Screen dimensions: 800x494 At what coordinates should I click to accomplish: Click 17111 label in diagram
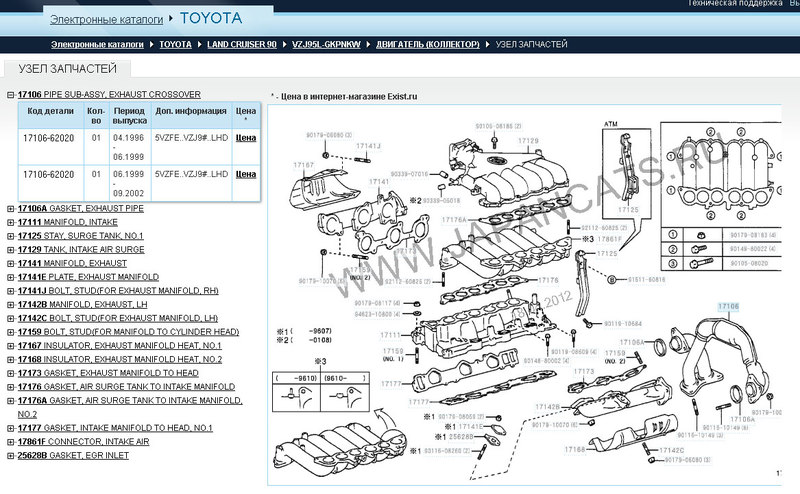point(391,335)
